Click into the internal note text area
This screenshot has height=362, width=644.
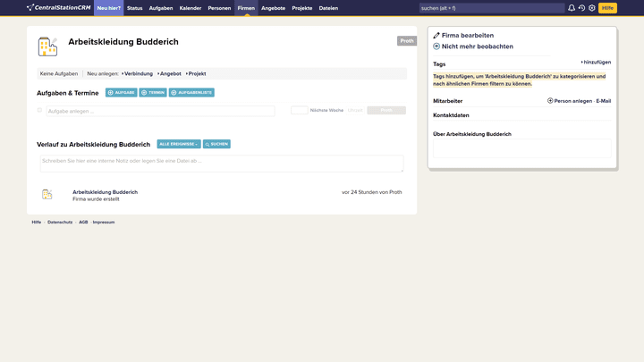click(221, 164)
